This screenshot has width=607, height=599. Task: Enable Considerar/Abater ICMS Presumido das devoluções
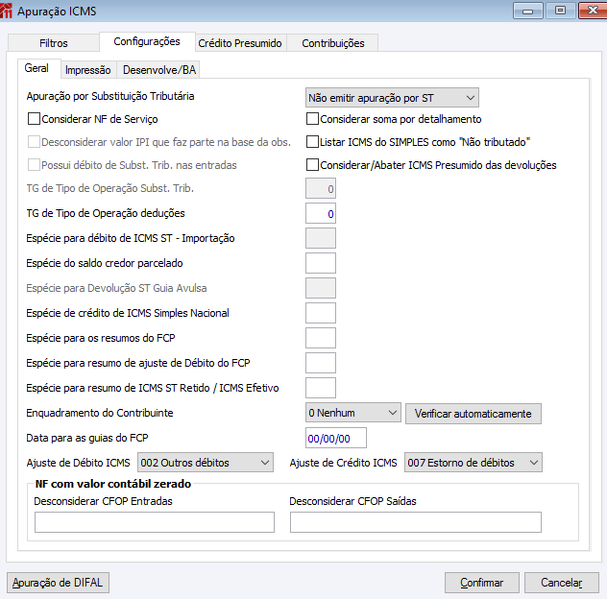(312, 165)
